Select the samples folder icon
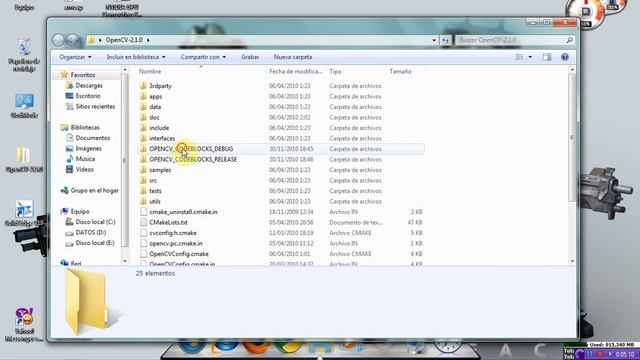Screen dimensions: 640x360 [x=143, y=170]
